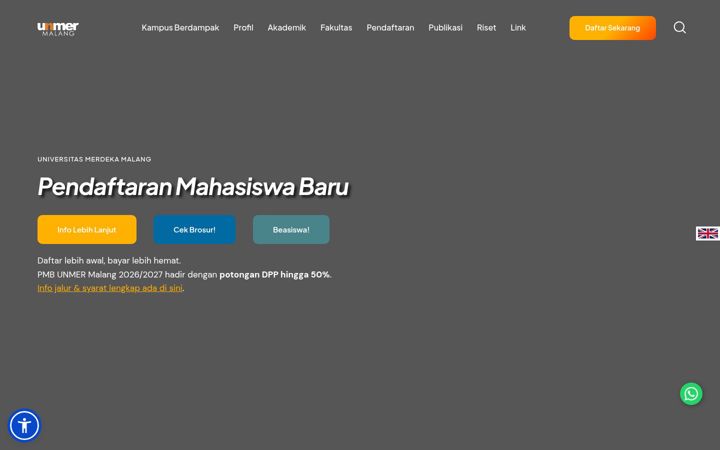The width and height of the screenshot is (720, 450).
Task: Click the UNMER Malang logo
Action: click(58, 28)
